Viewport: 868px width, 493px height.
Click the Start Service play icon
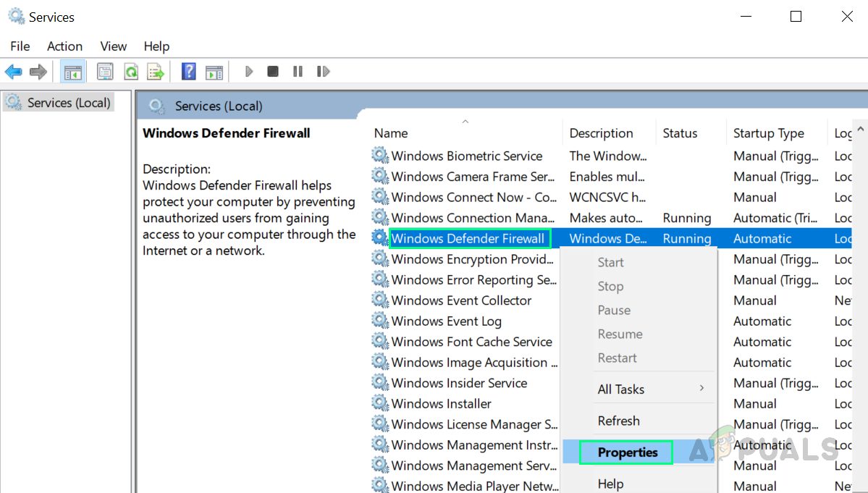tap(248, 72)
